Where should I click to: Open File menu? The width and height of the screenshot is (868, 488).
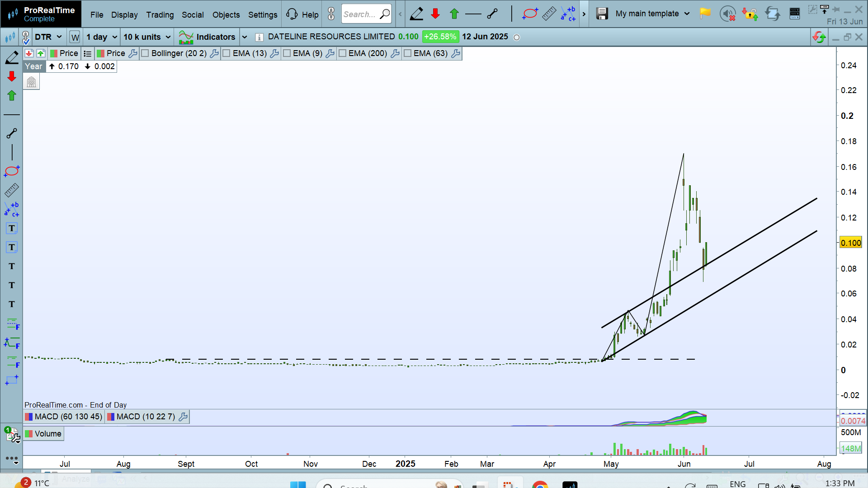coord(97,14)
